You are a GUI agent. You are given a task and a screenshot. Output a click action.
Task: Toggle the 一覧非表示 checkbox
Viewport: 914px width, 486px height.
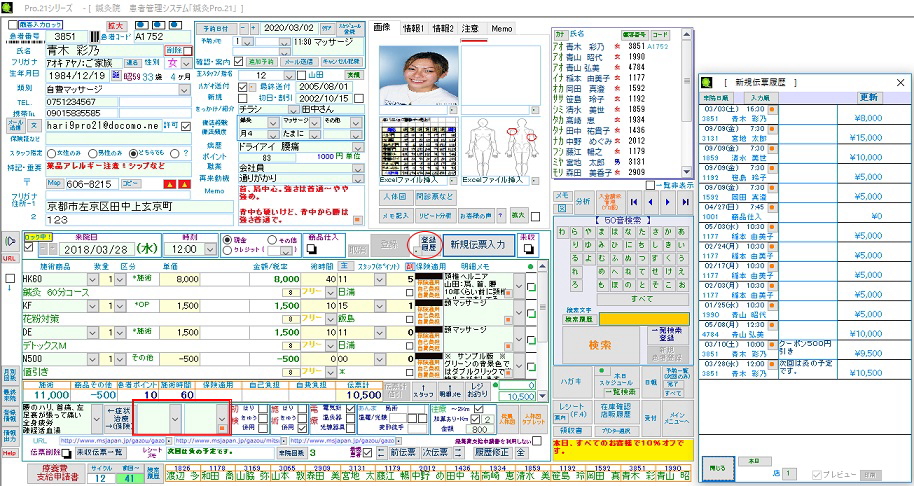[x=650, y=185]
